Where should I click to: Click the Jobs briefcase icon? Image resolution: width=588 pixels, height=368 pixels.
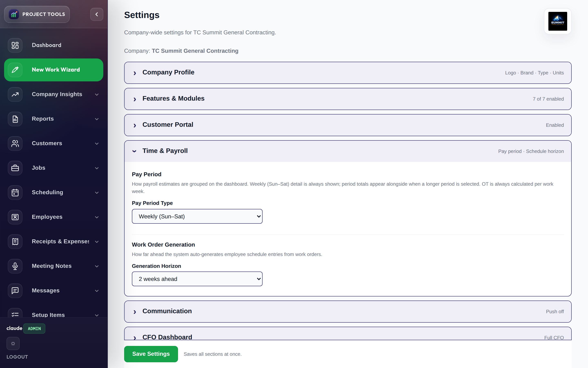[x=15, y=168]
